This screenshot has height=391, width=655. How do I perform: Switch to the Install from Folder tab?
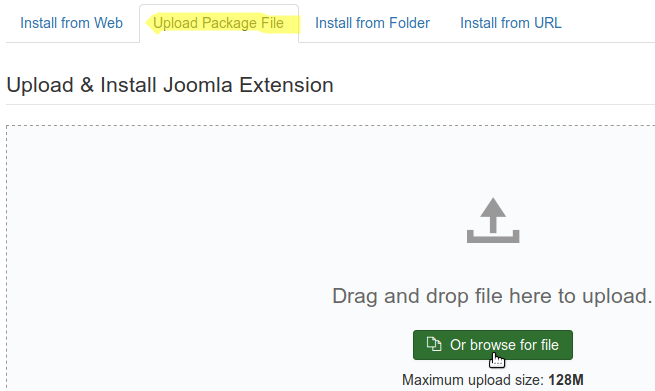[x=372, y=23]
